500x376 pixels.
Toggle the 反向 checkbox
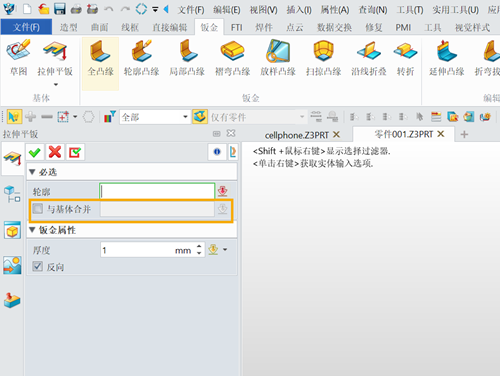pos(38,266)
